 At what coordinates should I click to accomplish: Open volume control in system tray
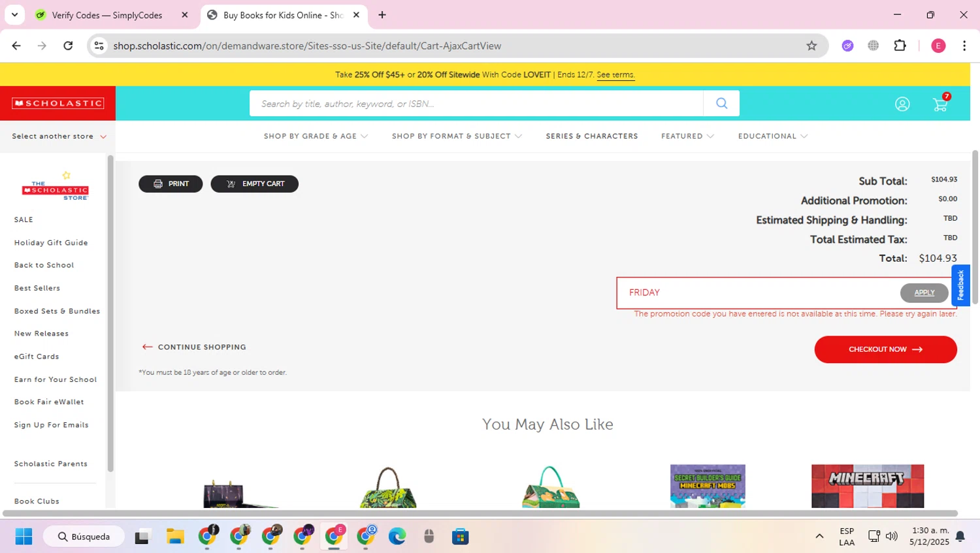892,537
